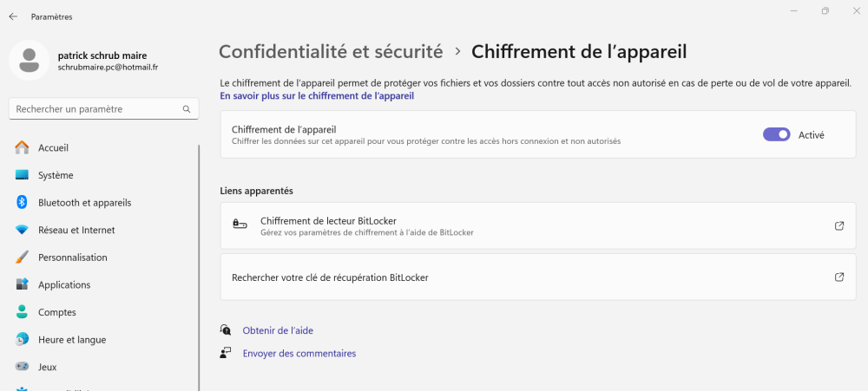The width and height of the screenshot is (868, 391).
Task: Select Applications in the sidebar
Action: pos(64,284)
